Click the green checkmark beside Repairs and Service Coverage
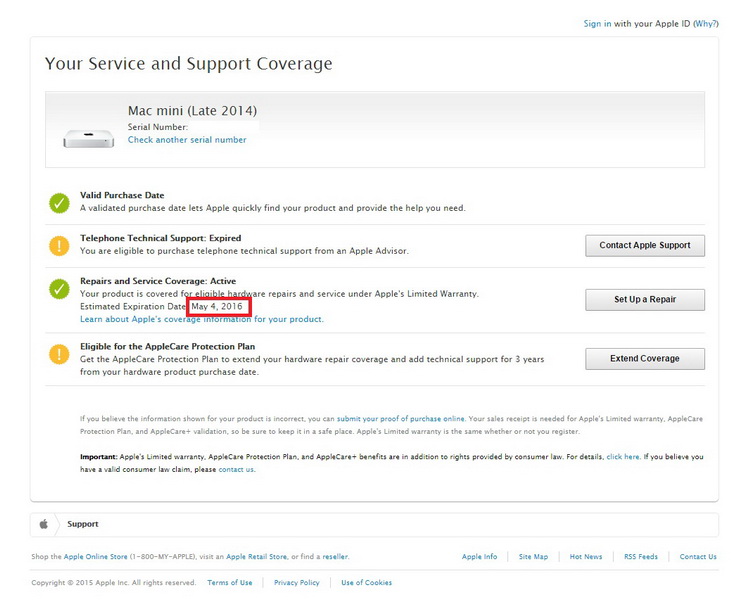750x600 pixels. [60, 289]
